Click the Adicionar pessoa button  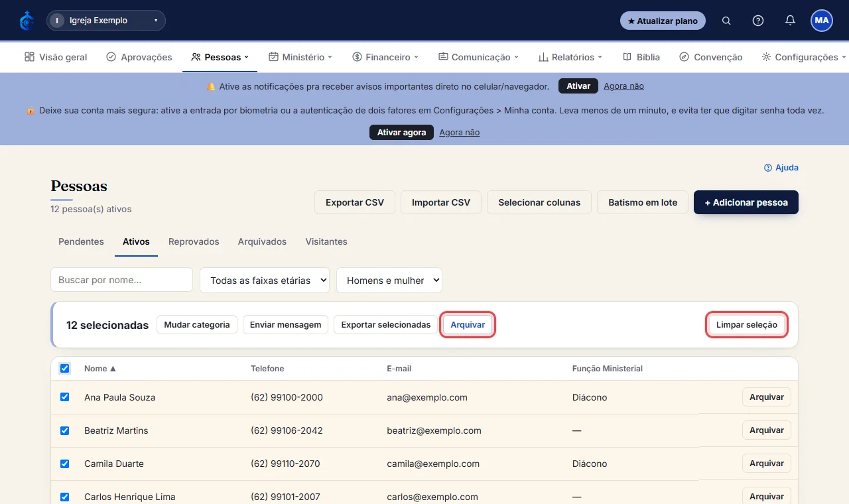(x=746, y=202)
